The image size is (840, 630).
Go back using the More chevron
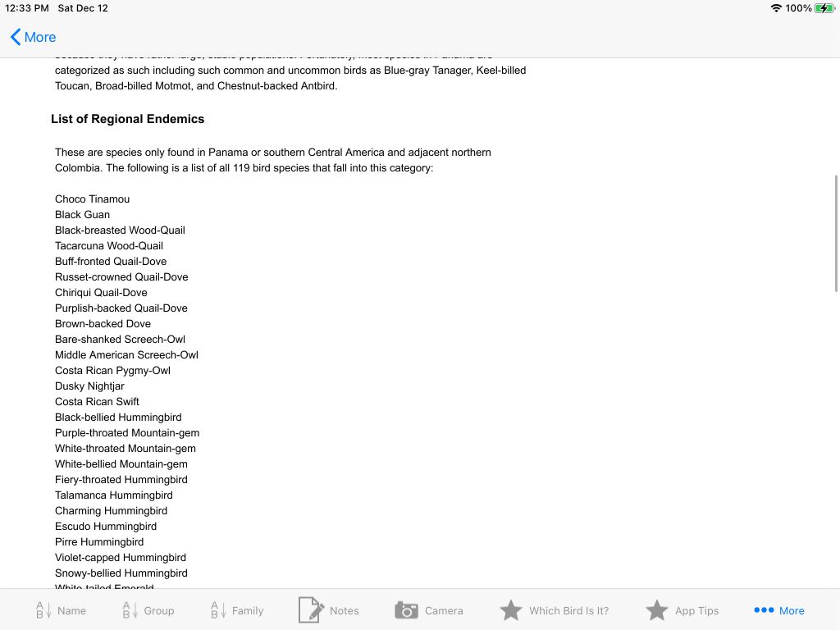[x=16, y=37]
